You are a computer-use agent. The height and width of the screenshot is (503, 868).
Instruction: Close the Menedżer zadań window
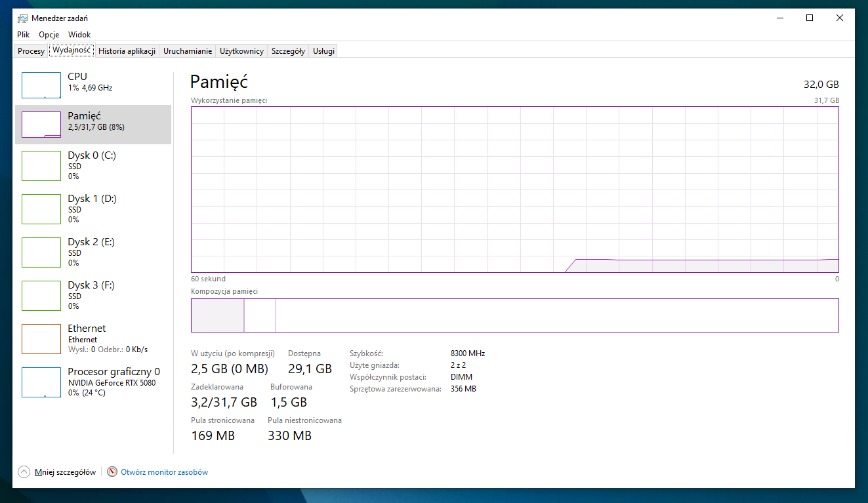pos(840,18)
